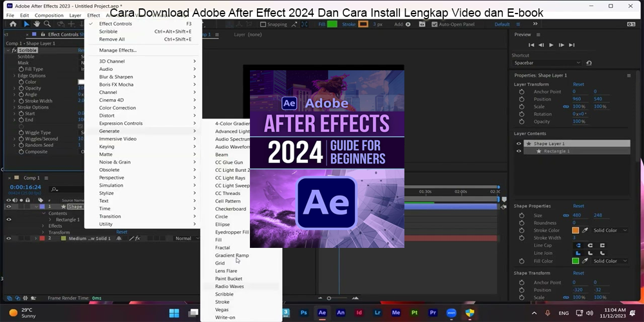Screen dimensions: 644x322
Task: Open the orange Stroke swatch in toolbar
Action: click(x=363, y=24)
